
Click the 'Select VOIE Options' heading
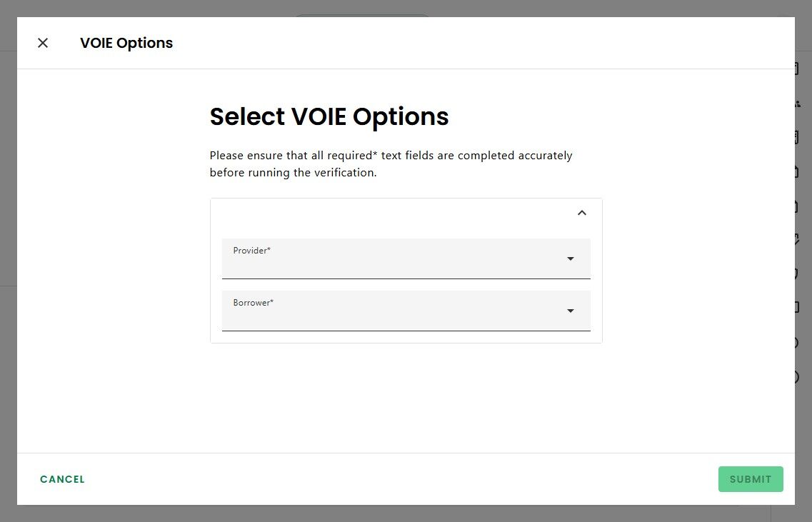[x=329, y=116]
